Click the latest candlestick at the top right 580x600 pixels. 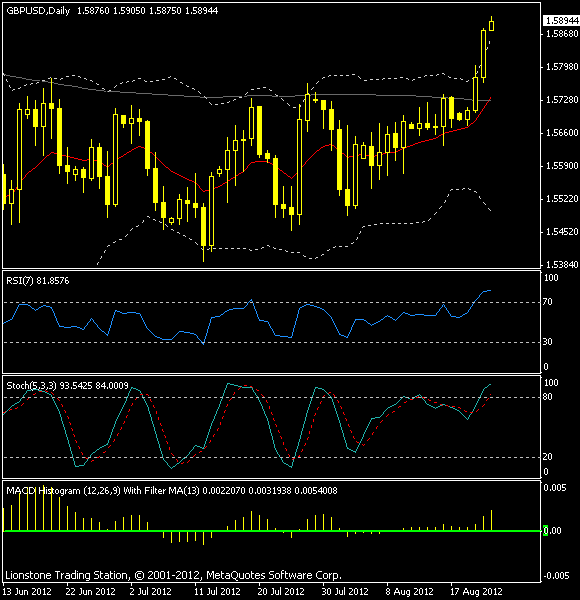pos(491,26)
